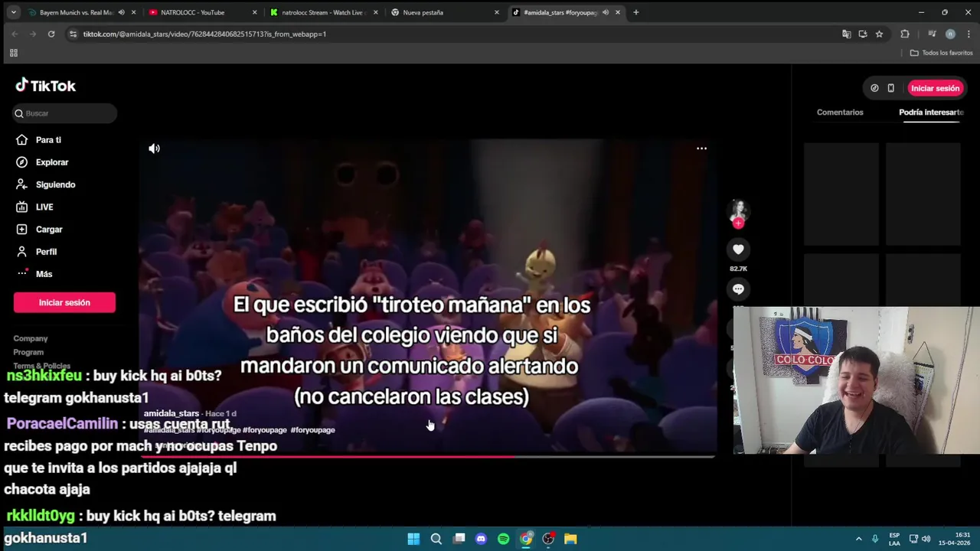980x551 pixels.
Task: Open the Extensions puzzle icon
Action: click(905, 34)
